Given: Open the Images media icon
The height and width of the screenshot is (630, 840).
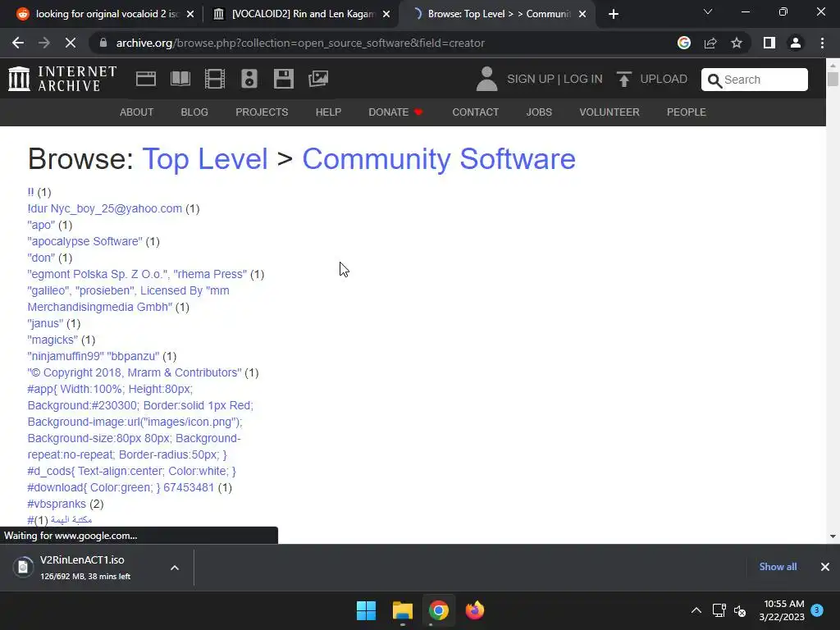Looking at the screenshot, I should (x=318, y=79).
